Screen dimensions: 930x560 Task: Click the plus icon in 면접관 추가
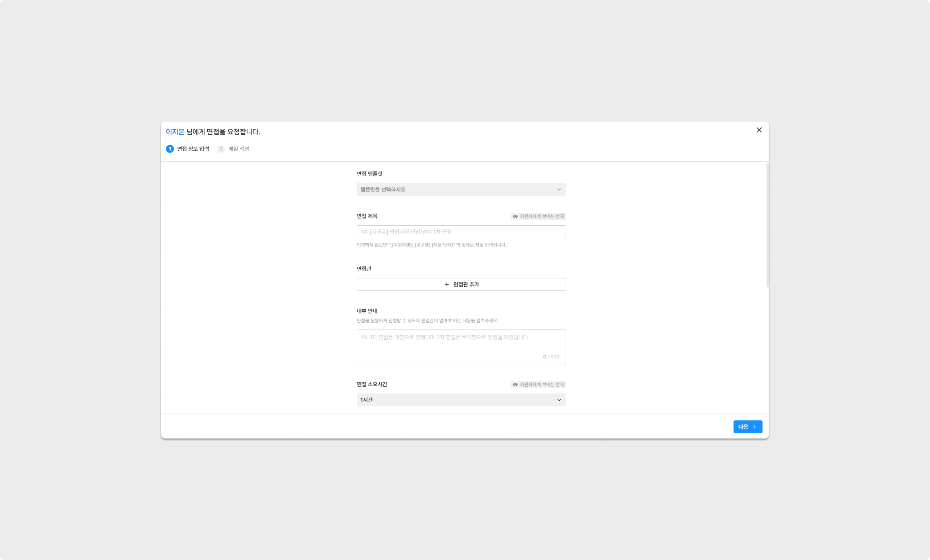coord(446,284)
